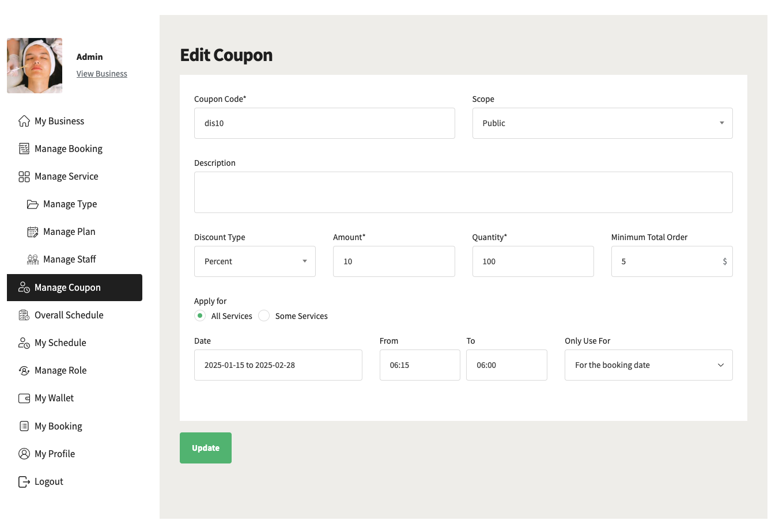Go to Overall Schedule menu item
This screenshot has height=532, width=779.
click(x=69, y=315)
